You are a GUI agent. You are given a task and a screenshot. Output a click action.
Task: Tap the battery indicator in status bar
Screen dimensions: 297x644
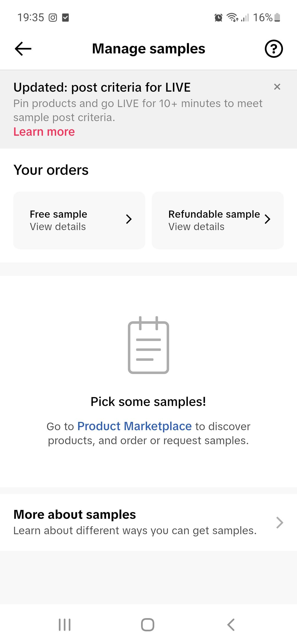[277, 17]
